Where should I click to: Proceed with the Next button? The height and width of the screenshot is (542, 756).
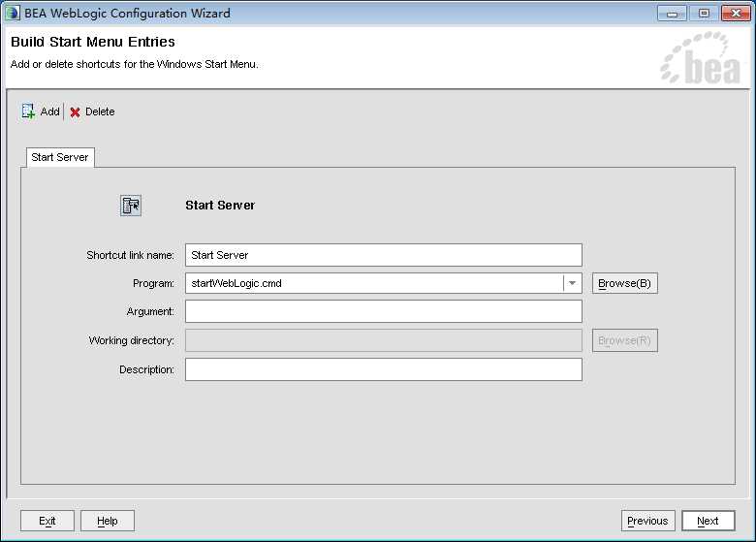708,521
